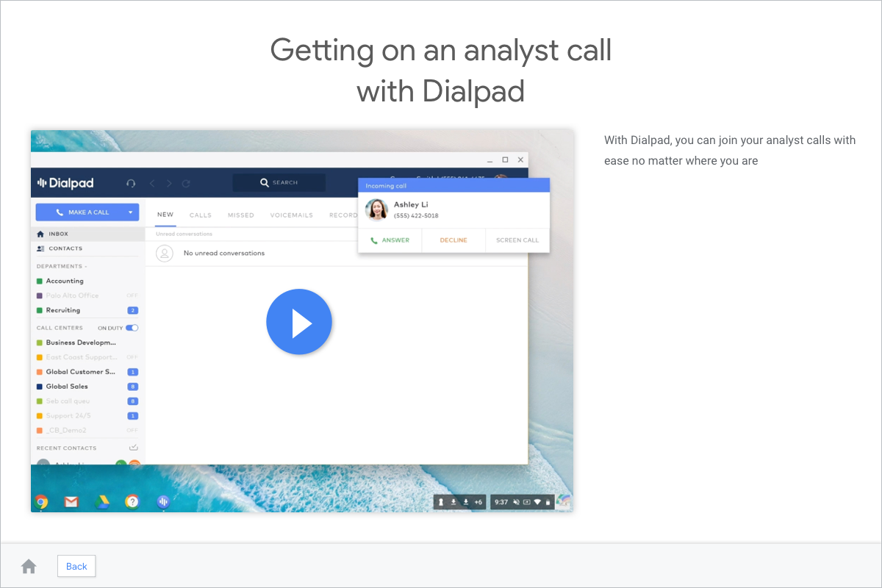Open the Dialpad app icon in shelf
The width and height of the screenshot is (882, 588).
(163, 502)
